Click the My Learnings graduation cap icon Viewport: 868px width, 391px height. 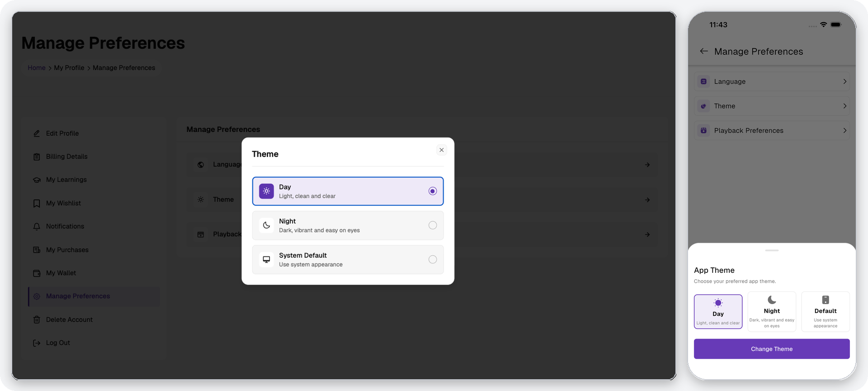tap(37, 180)
